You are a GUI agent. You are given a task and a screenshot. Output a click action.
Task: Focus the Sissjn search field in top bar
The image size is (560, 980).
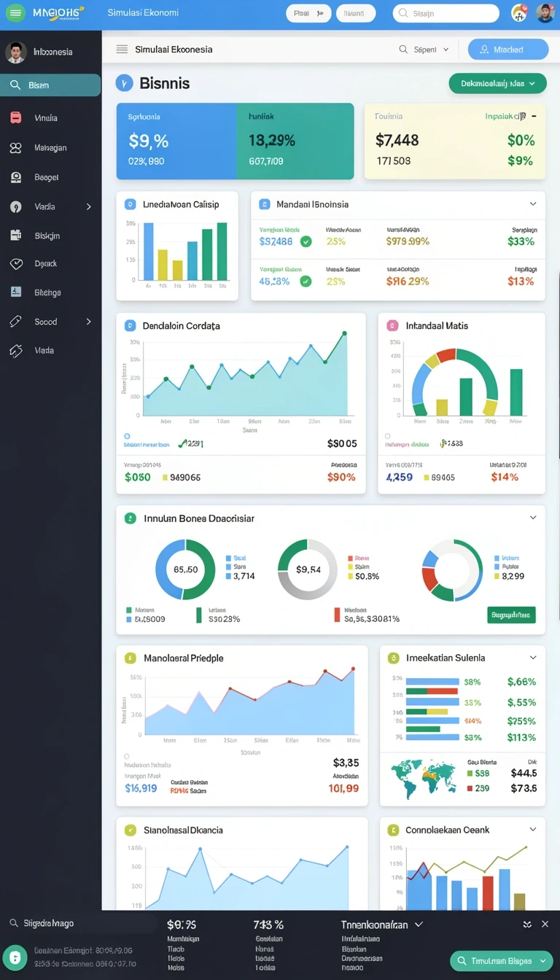click(x=446, y=13)
